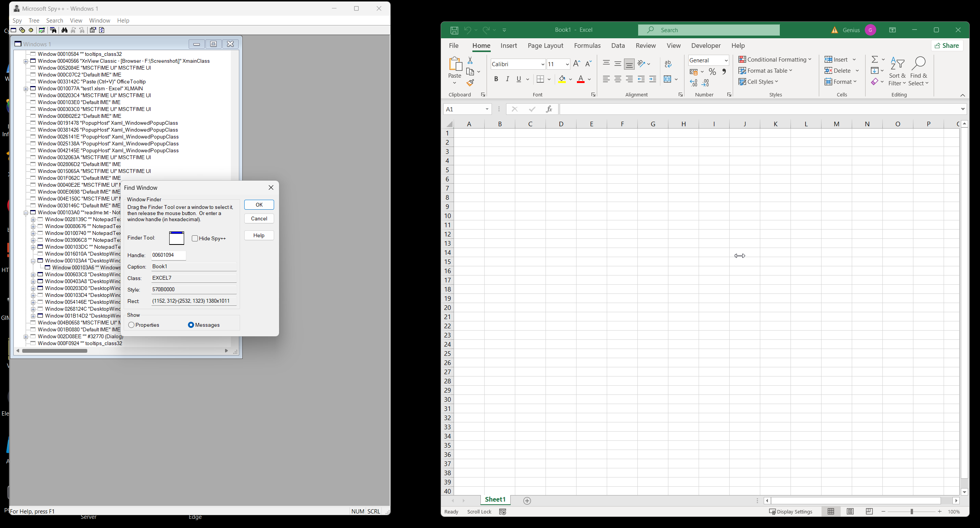Image resolution: width=980 pixels, height=528 pixels.
Task: Open the Tree menu in Spy++
Action: click(34, 21)
